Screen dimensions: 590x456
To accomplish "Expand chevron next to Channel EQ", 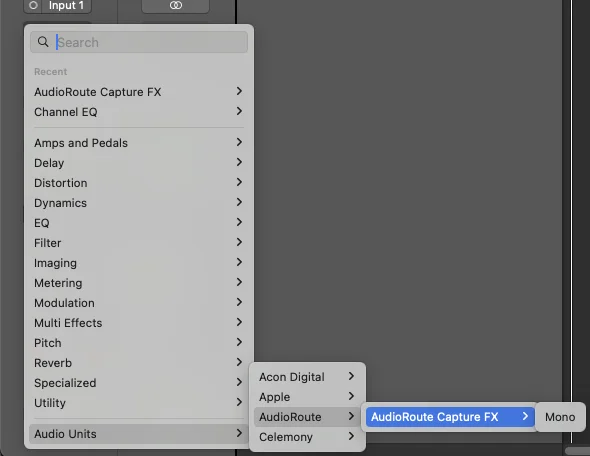I will click(239, 111).
